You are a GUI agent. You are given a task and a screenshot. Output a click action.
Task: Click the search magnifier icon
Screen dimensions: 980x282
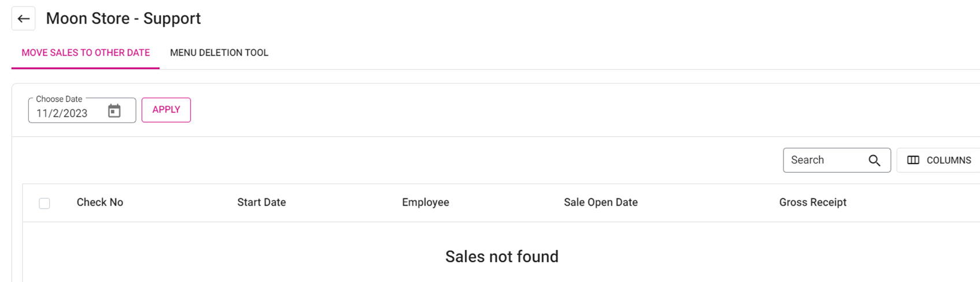pos(874,161)
